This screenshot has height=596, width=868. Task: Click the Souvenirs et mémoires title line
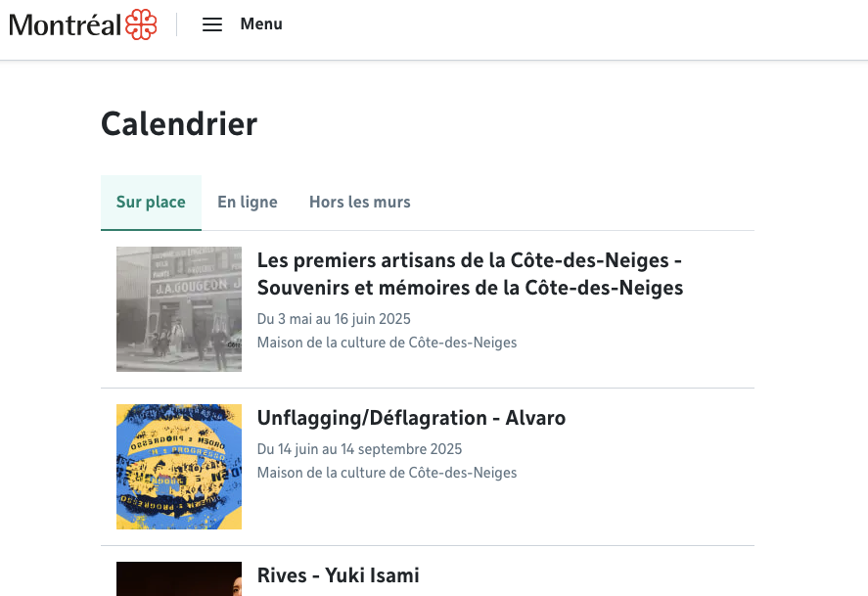470,288
